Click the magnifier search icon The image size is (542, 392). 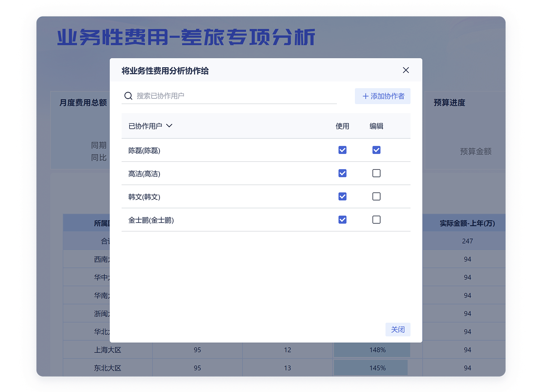tap(128, 96)
